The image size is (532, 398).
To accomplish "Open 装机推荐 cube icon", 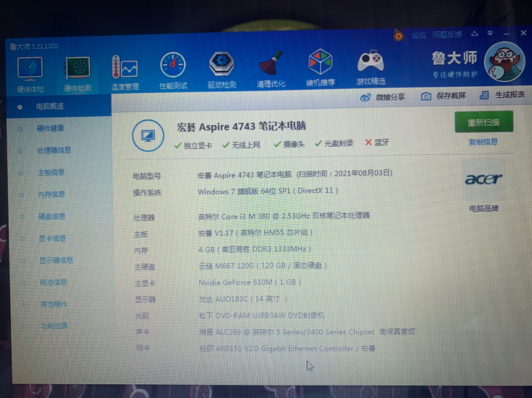I will pos(320,67).
